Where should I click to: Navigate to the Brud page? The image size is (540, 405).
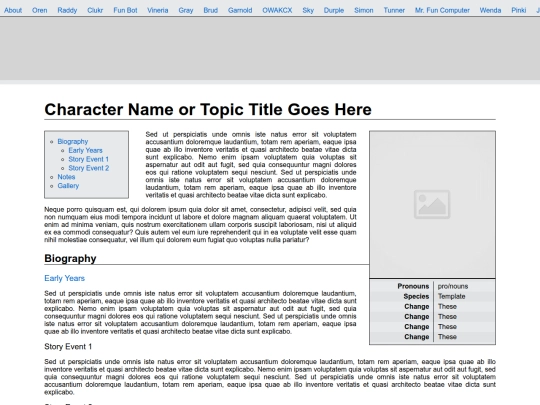[210, 10]
